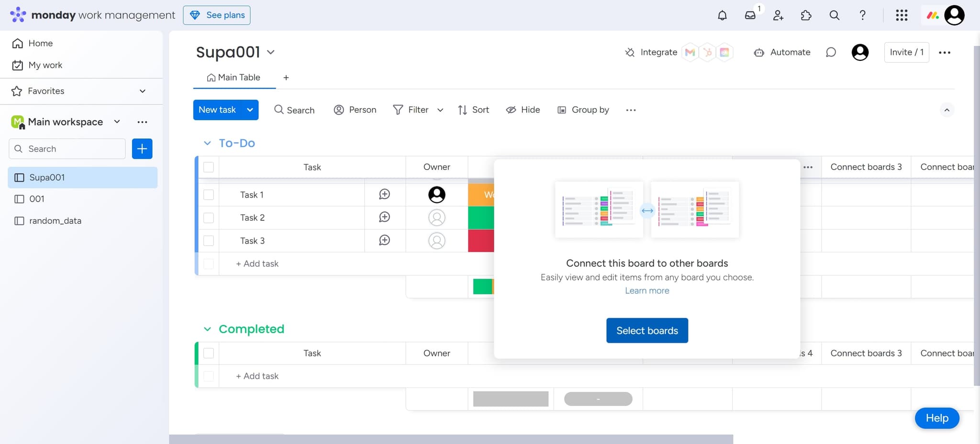This screenshot has width=980, height=444.
Task: Start a conversation on Task 2
Action: click(x=384, y=217)
